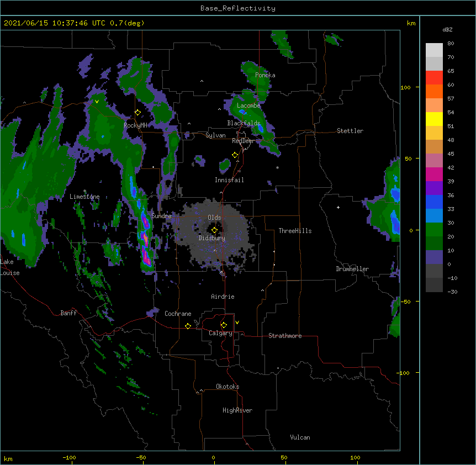Select the yellow diamond marker under Cochrane
The width and height of the screenshot is (476, 465).
click(188, 326)
